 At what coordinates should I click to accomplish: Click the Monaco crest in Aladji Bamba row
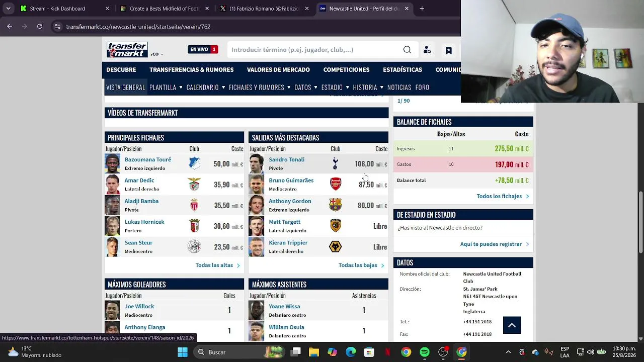(x=194, y=205)
